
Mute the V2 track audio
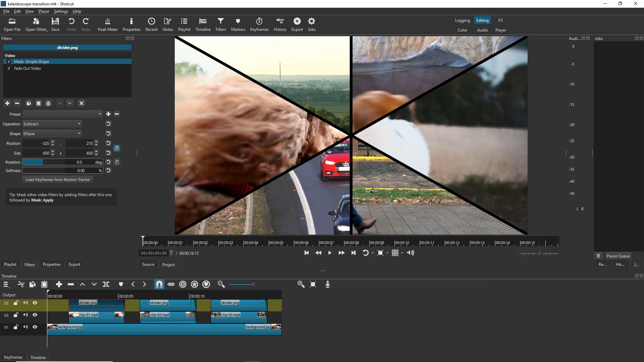(25, 315)
